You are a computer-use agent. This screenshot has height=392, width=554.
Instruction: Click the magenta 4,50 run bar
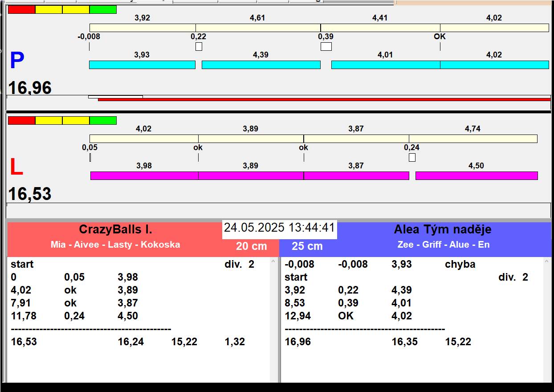(x=477, y=176)
